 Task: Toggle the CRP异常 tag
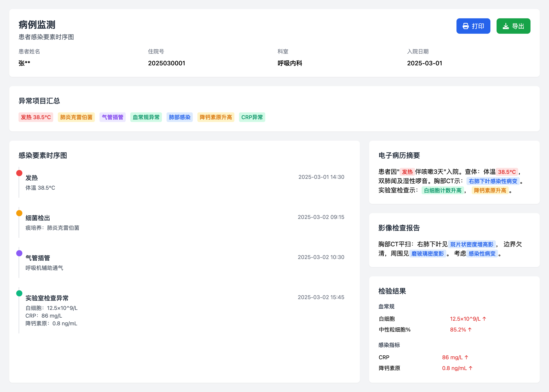pyautogui.click(x=252, y=117)
